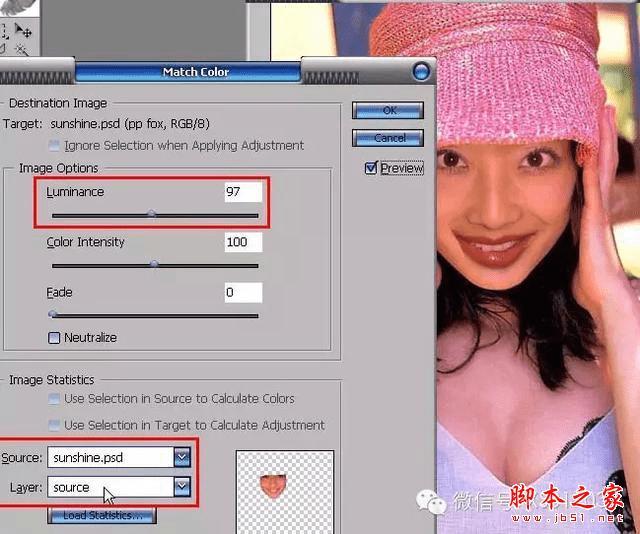Click the Layer combo box text source
The height and width of the screenshot is (534, 640).
pos(71,487)
